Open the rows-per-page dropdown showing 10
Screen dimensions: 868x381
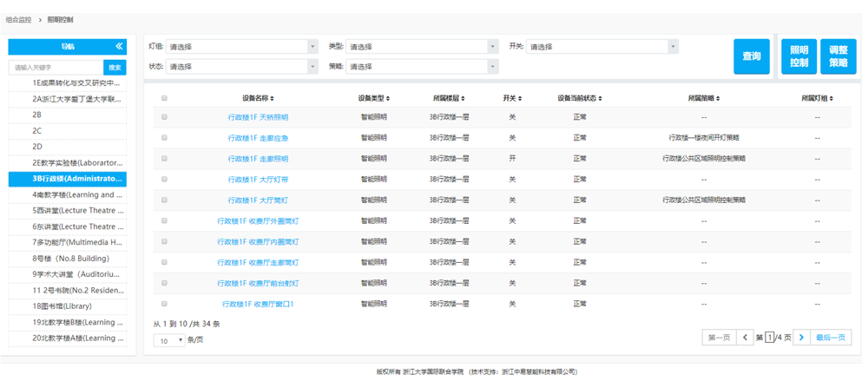click(169, 341)
